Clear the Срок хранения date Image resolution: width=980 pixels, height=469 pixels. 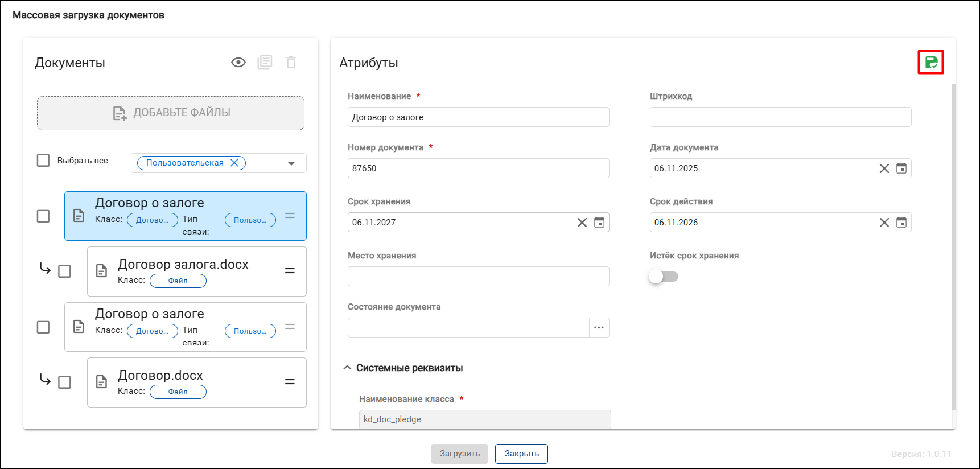582,223
